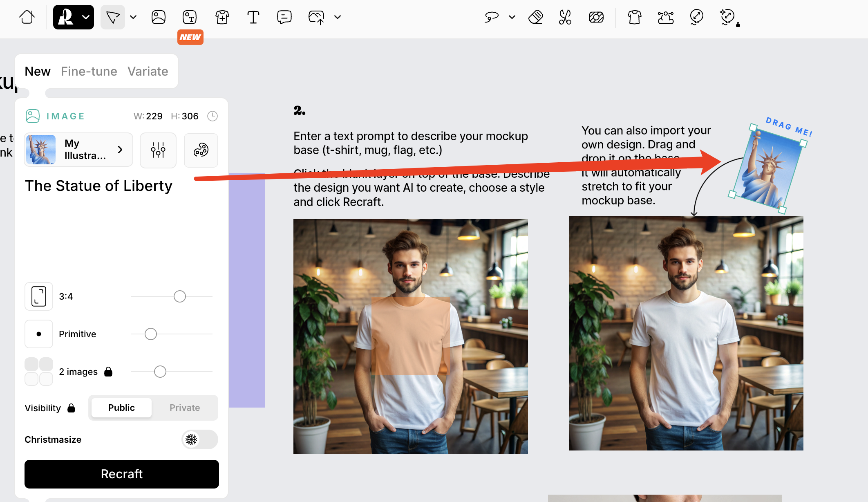This screenshot has height=502, width=868.
Task: Select the image generation tool icon
Action: [159, 17]
